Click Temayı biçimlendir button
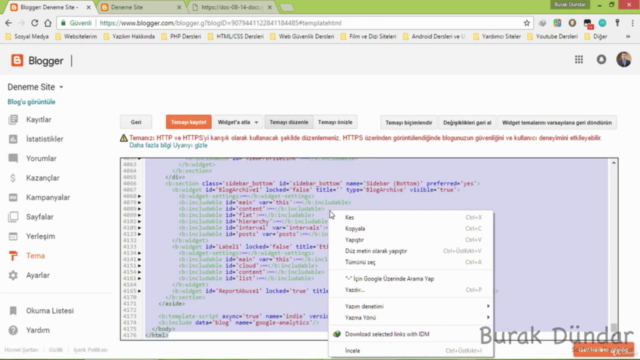The image size is (640, 360). [x=409, y=122]
